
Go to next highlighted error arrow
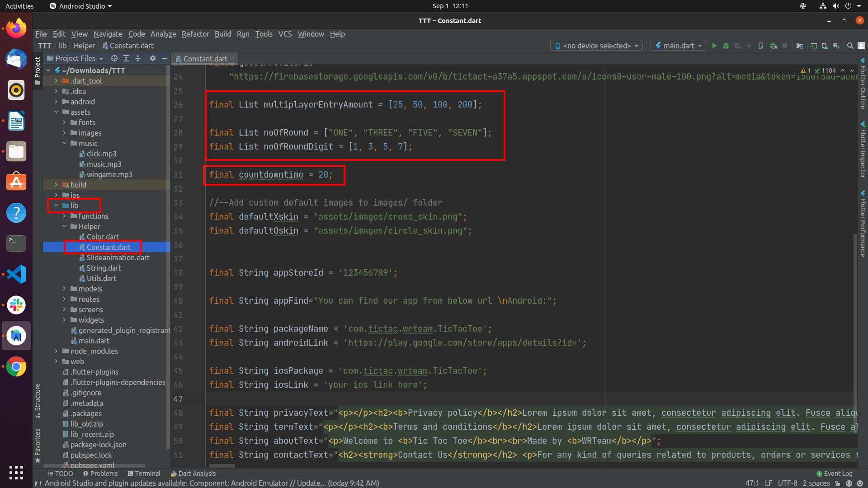click(852, 70)
